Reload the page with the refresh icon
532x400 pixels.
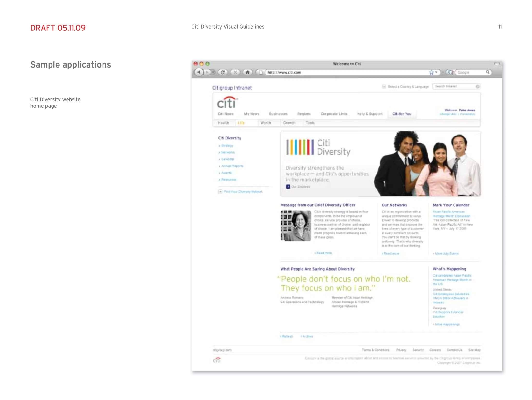click(x=223, y=72)
